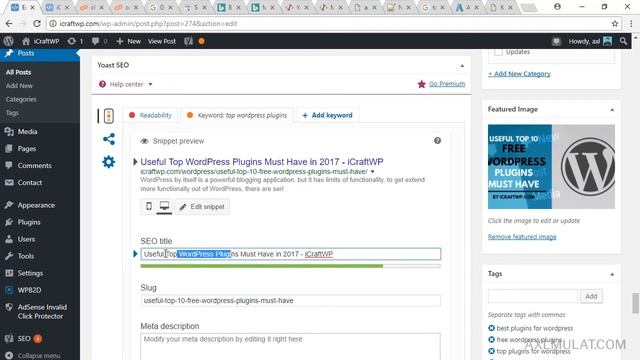This screenshot has height=360, width=640.
Task: Open pending updates icon in admin bar
Action: 75,41
